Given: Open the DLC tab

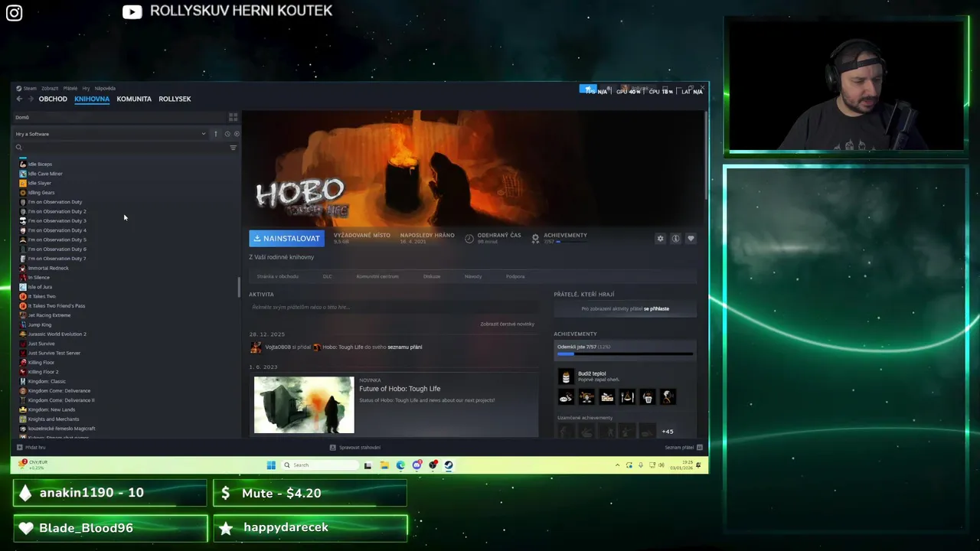Looking at the screenshot, I should pyautogui.click(x=327, y=276).
